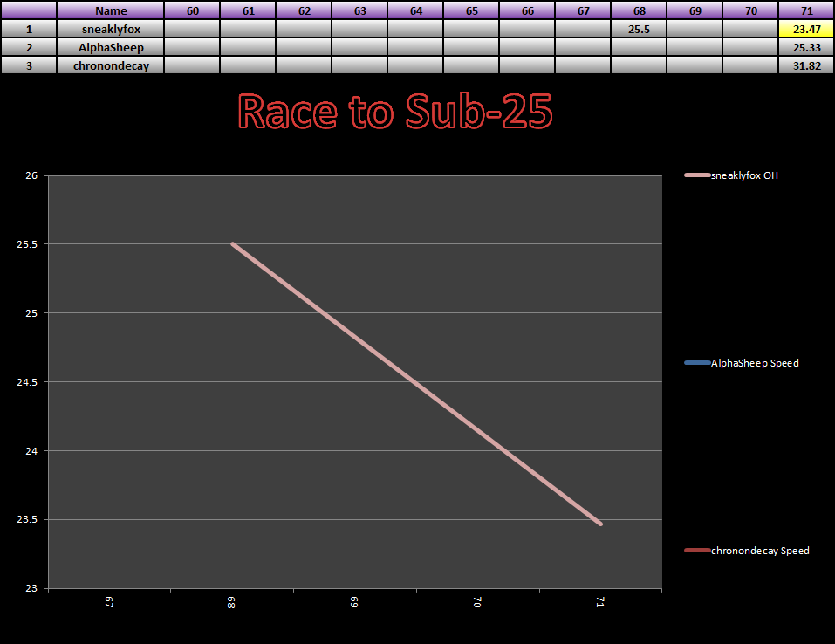Click y-axis label 23
Image resolution: width=835 pixels, height=644 pixels.
pos(31,588)
